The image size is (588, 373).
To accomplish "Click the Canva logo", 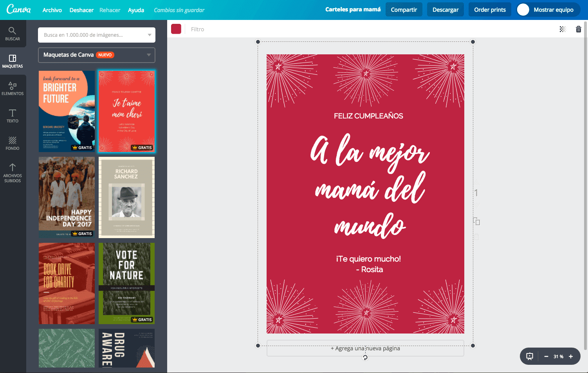I will (18, 9).
